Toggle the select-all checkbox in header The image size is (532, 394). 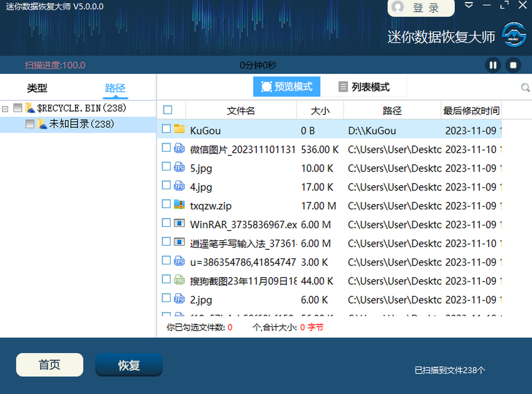pos(168,109)
